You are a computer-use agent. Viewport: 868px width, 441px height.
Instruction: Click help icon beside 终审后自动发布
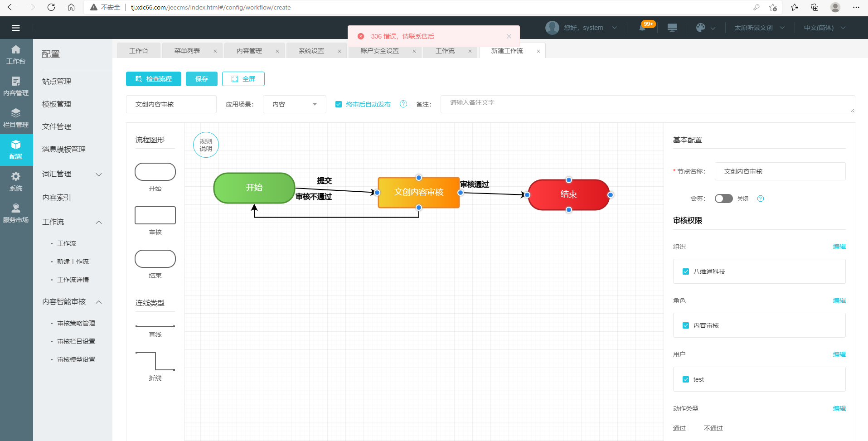point(403,104)
